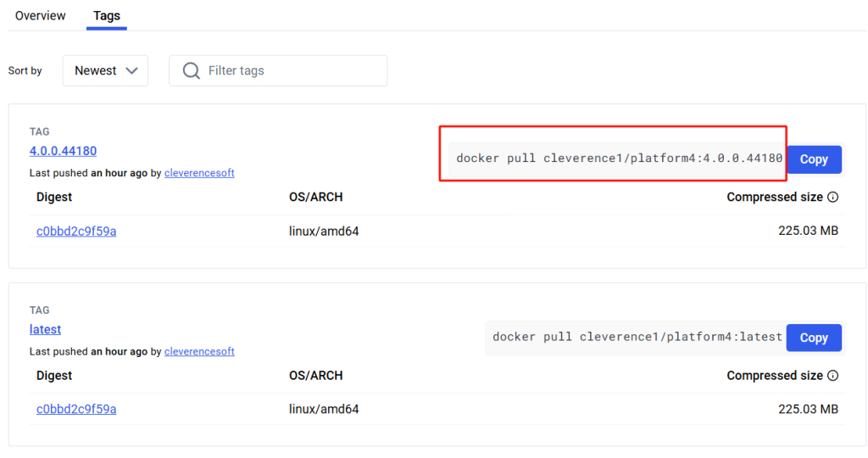868x458 pixels.
Task: Open the cleverencesoft link under the 4.0.0.44180 tag
Action: click(199, 173)
